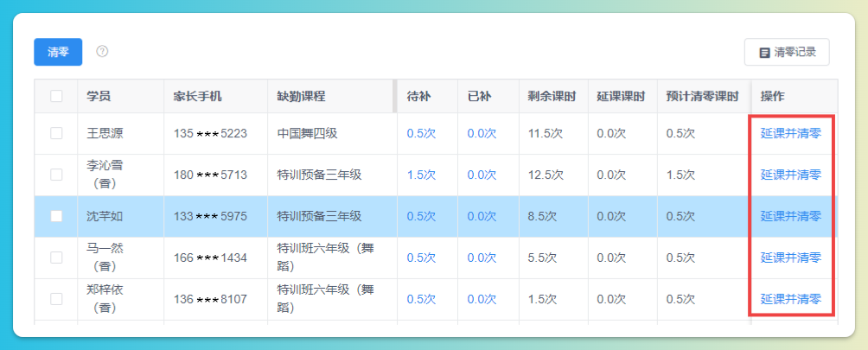Click phone number 133***5975

click(210, 216)
